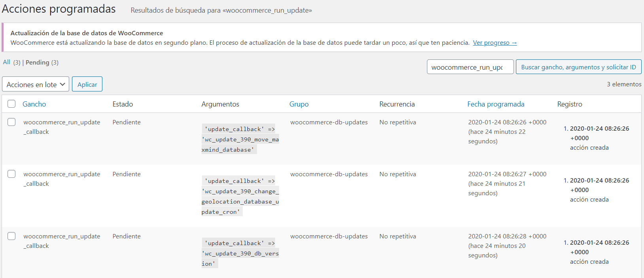Click the Recurrencia column header
The height and width of the screenshot is (278, 644).
[x=397, y=104]
